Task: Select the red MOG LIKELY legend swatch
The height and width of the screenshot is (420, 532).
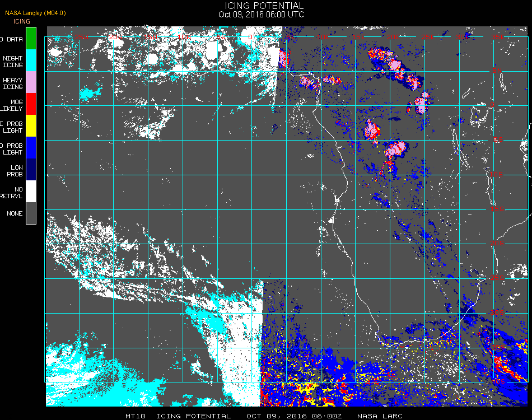Action: (x=31, y=104)
